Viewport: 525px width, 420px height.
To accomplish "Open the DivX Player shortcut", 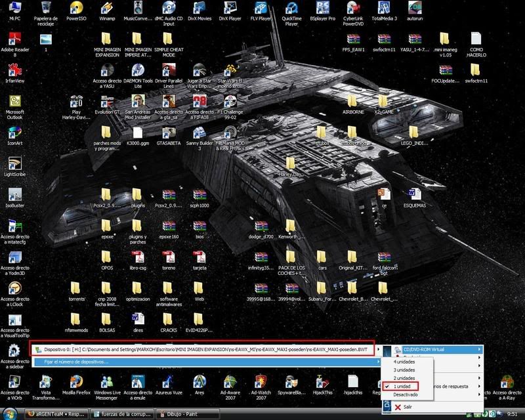I will 230,10.
